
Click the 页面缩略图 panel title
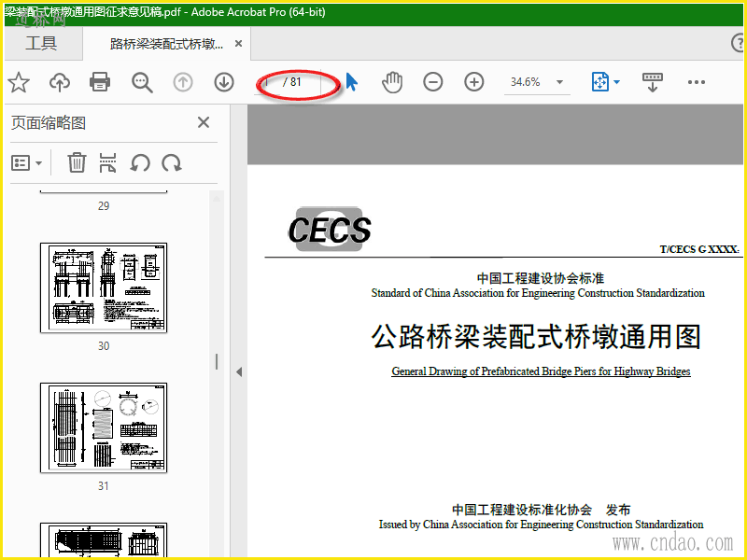[49, 123]
